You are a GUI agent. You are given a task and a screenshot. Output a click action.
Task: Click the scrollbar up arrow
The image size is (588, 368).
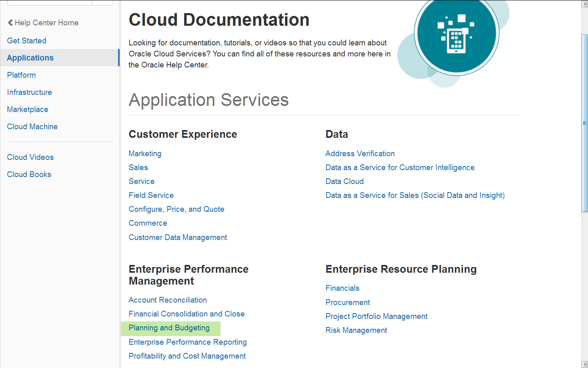(x=584, y=4)
